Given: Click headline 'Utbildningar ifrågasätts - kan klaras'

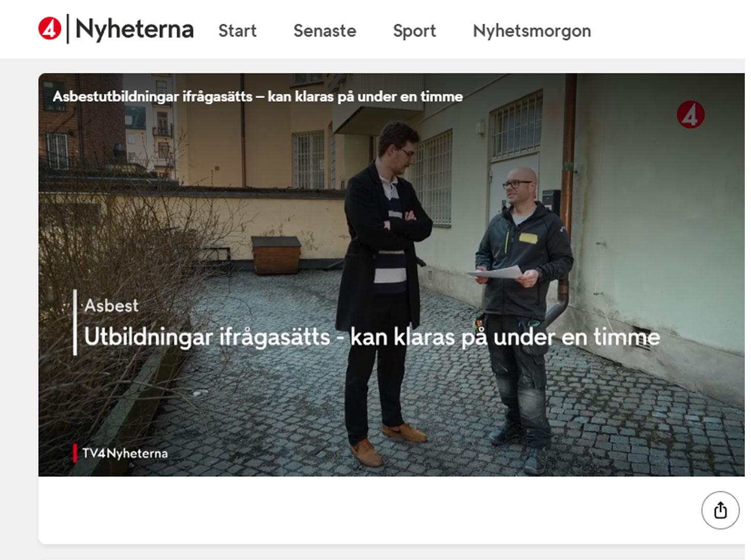Looking at the screenshot, I should click(x=372, y=337).
